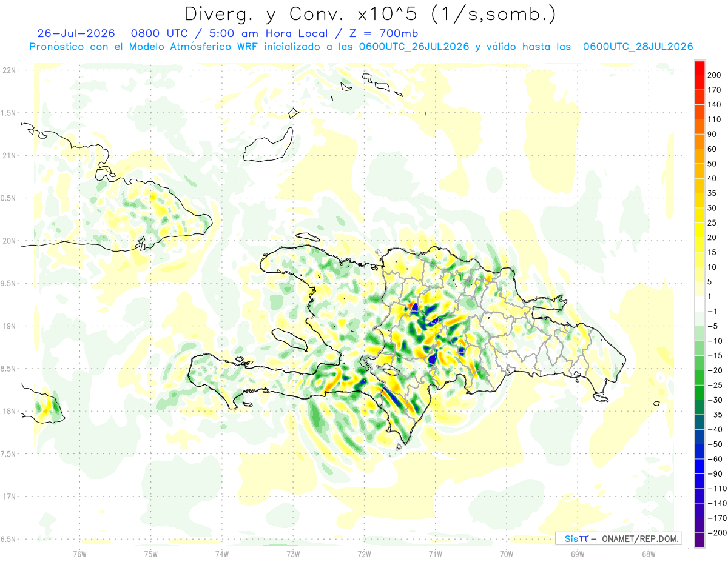
Task: Click the '1.5N' latitude label
Action: coord(8,113)
